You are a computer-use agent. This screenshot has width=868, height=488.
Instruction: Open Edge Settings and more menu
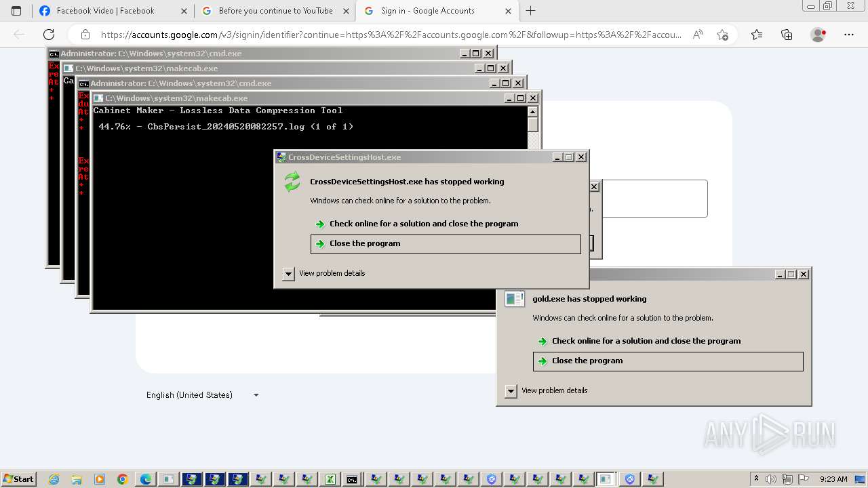click(849, 35)
